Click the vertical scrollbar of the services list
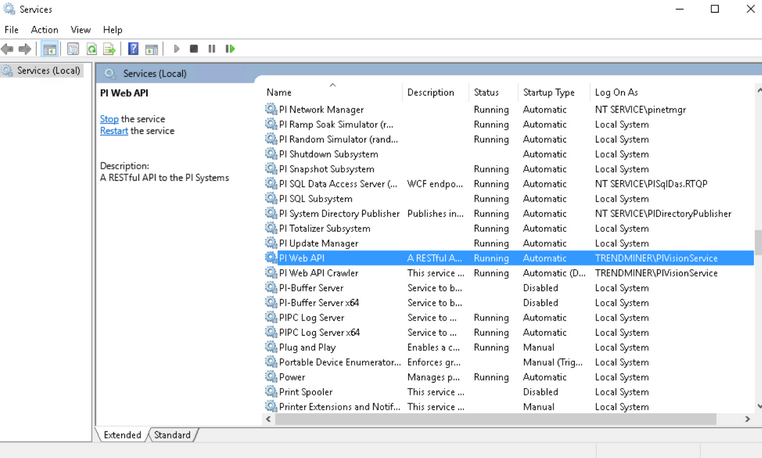The width and height of the screenshot is (762, 458). coord(757,300)
